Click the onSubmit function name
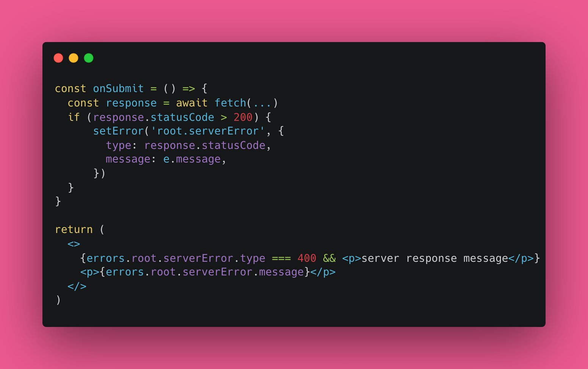Image resolution: width=588 pixels, height=369 pixels. click(x=118, y=89)
